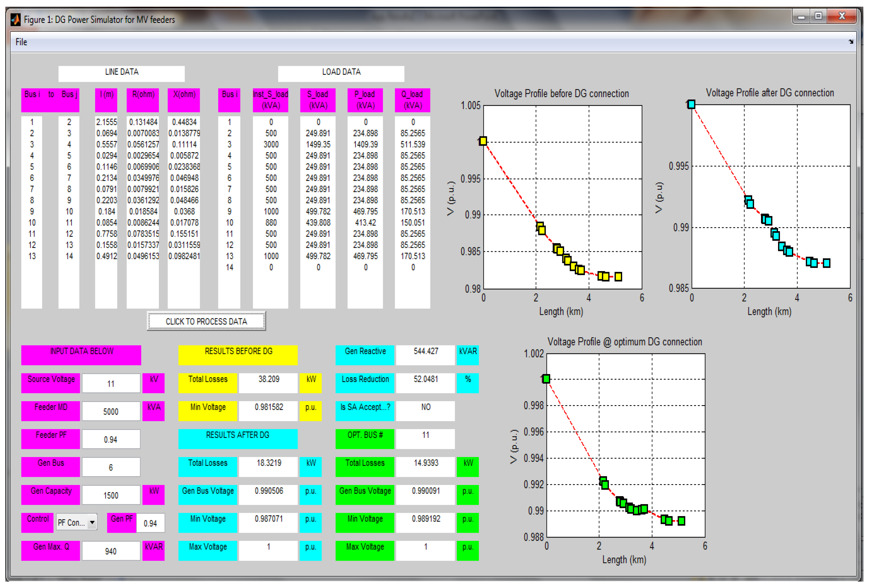Click the Control dropdown arrow
Image resolution: width=871 pixels, height=588 pixels.
92,522
